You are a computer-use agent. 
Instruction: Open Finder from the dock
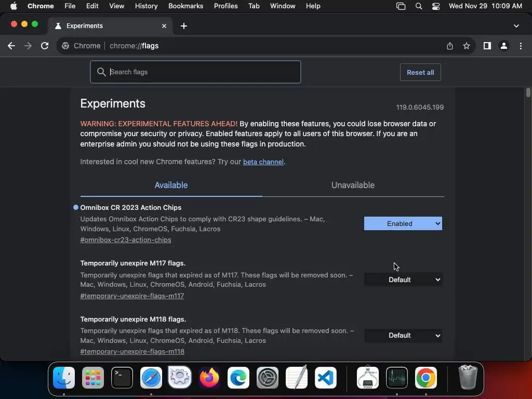64,378
